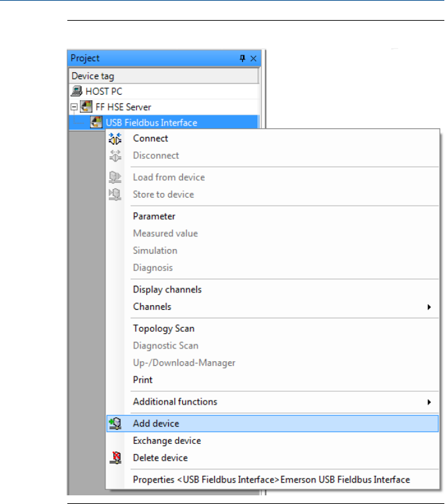Click Print in the context menu

coord(143,380)
